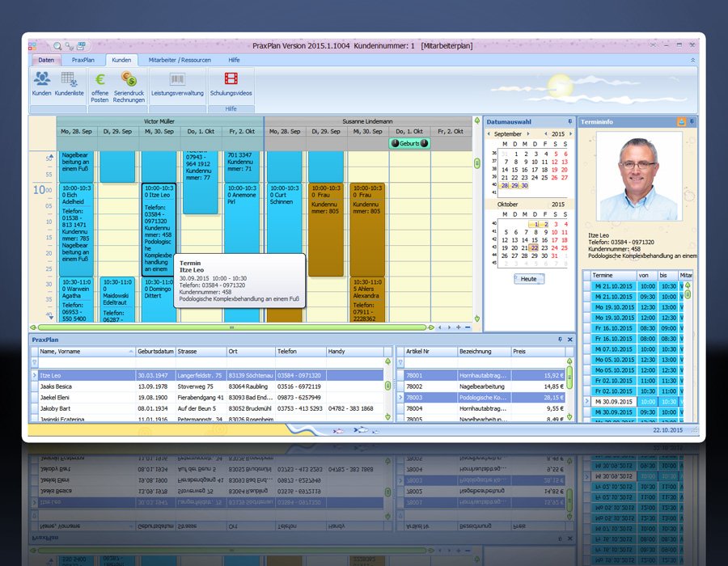This screenshot has width=728, height=566.
Task: Sort by Geburtsdatum column header
Action: point(155,352)
